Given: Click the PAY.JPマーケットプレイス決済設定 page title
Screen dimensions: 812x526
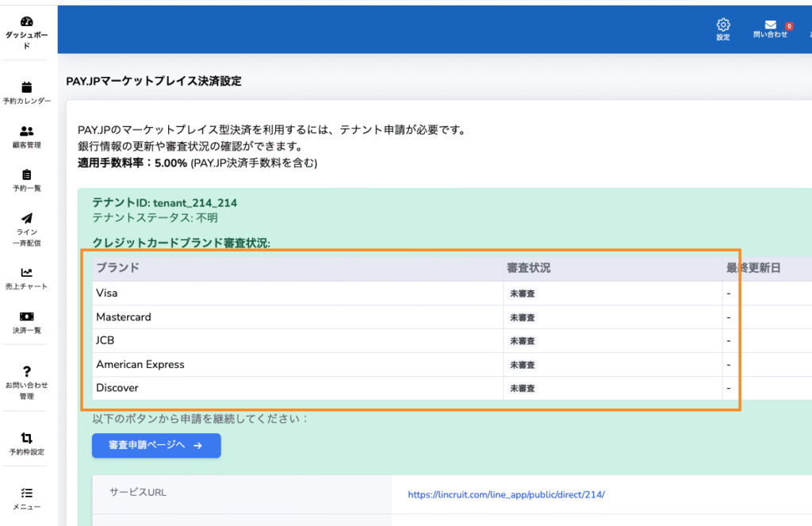Looking at the screenshot, I should pyautogui.click(x=154, y=81).
